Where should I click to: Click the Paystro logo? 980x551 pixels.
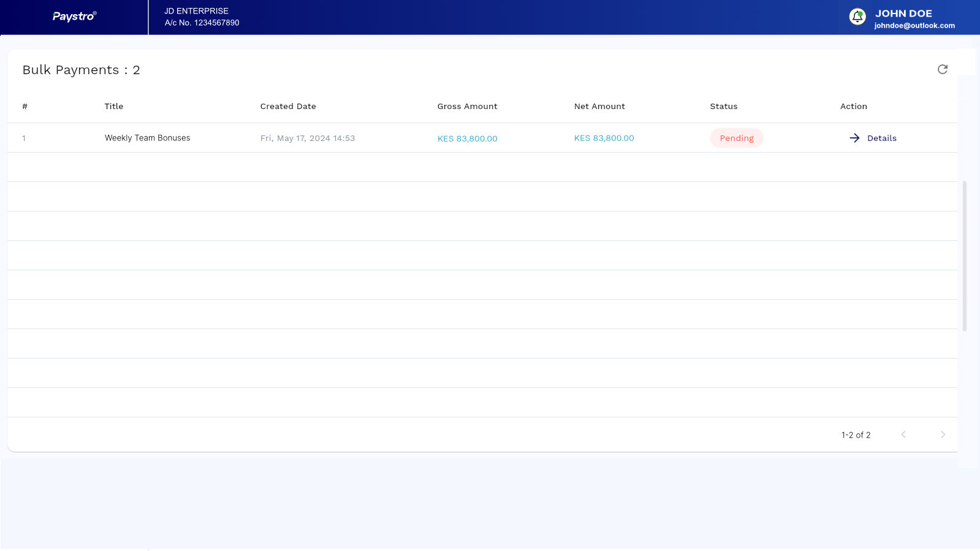pos(74,17)
